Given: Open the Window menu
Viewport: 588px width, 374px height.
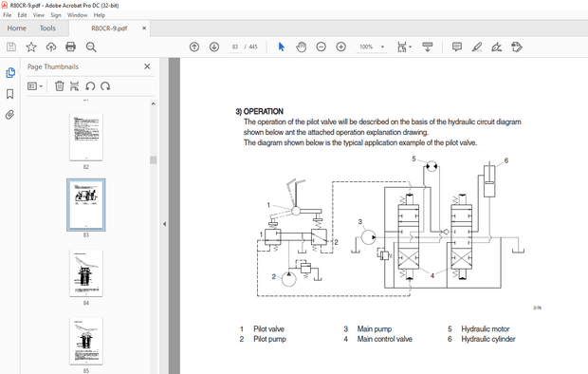Looking at the screenshot, I should point(77,15).
